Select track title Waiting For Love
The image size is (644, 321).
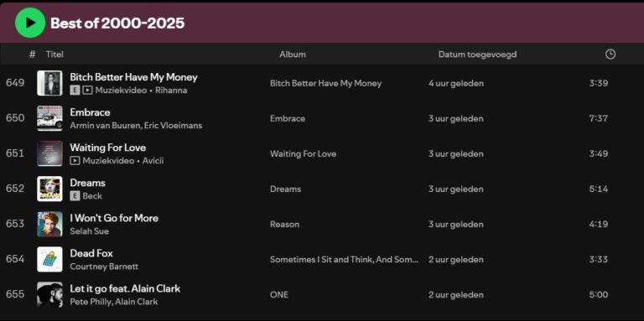tap(107, 148)
